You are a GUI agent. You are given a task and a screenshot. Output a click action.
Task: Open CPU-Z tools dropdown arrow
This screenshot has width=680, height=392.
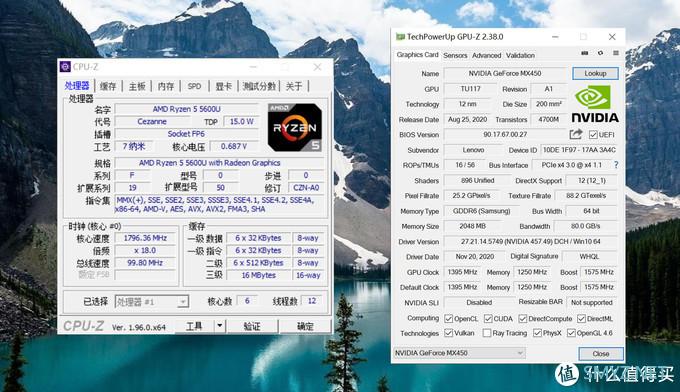(220, 326)
